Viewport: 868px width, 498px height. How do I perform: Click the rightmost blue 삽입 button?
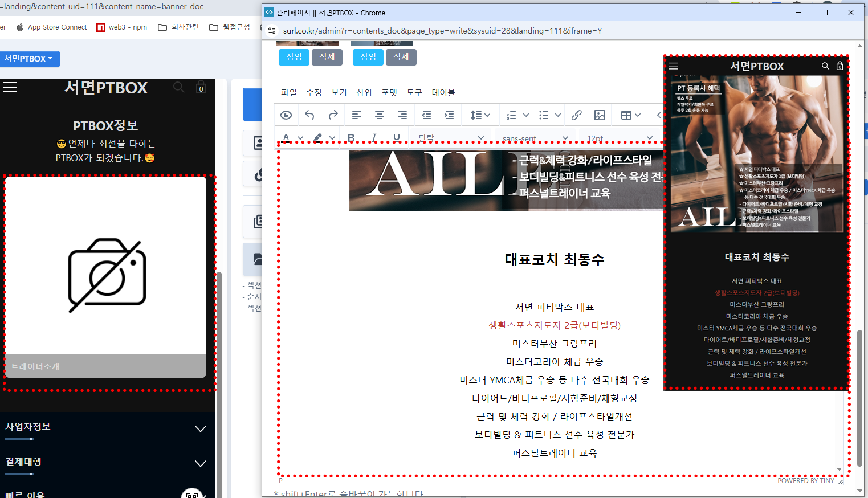(x=368, y=57)
